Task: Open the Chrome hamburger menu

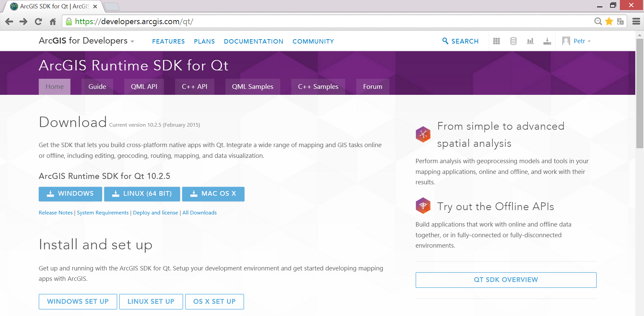Action: [636, 21]
